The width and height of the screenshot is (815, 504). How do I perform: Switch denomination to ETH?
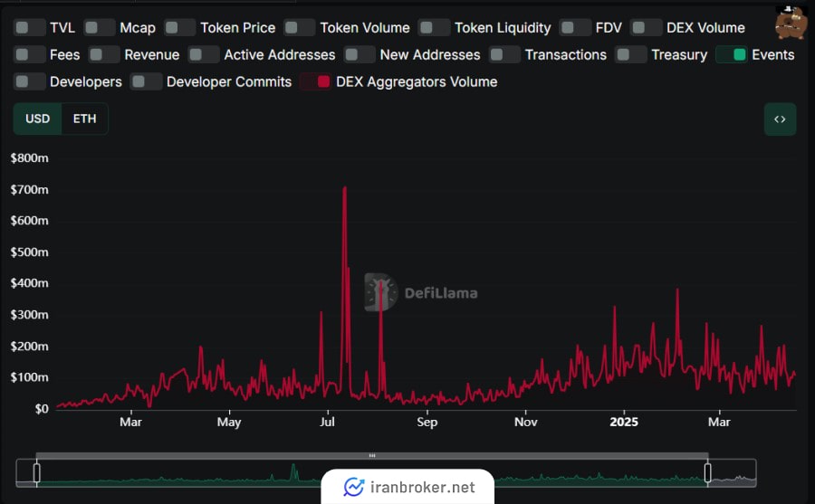point(84,119)
